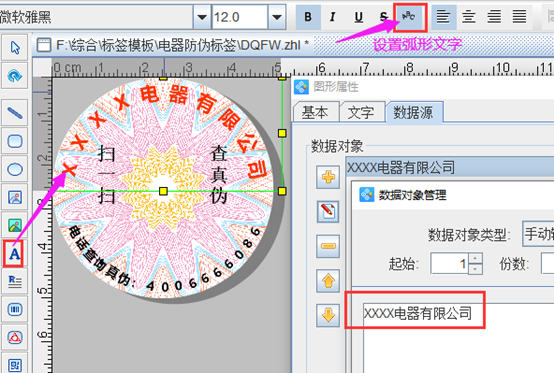Select the triangle shape tool icon
The image size is (554, 373).
14,337
